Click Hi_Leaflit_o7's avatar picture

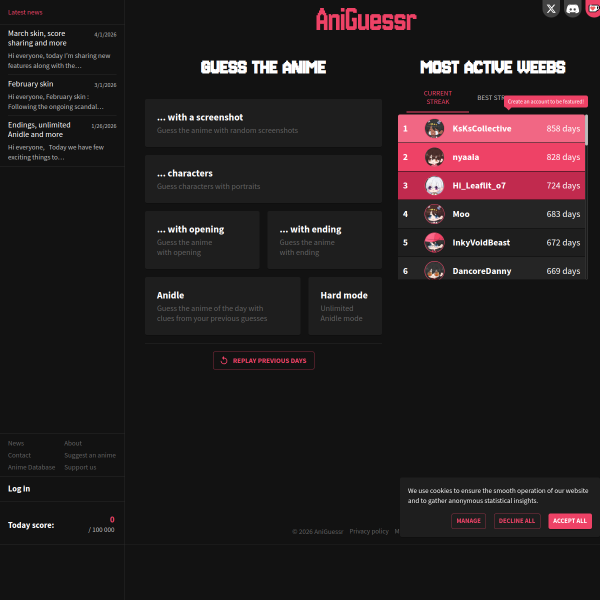(x=434, y=185)
